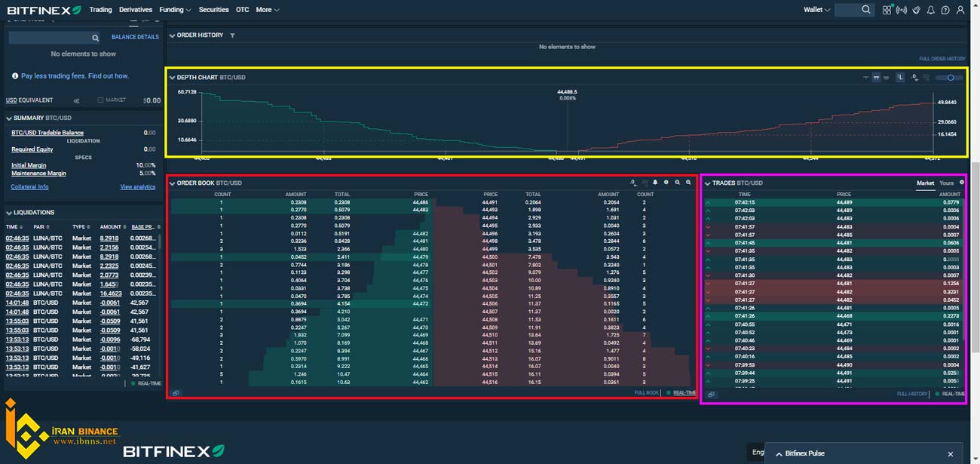Click the balances search magnifier icon
This screenshot has width=980, height=464.
[x=95, y=37]
